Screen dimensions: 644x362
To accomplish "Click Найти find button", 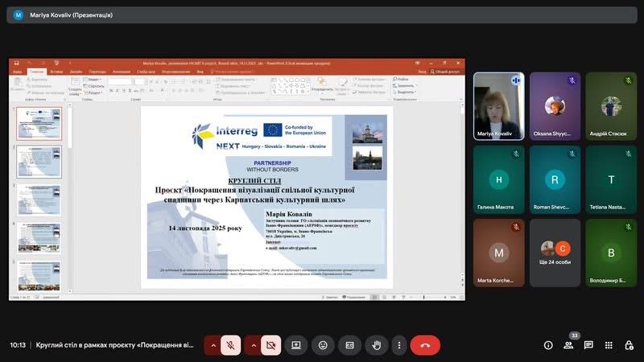I will point(400,79).
